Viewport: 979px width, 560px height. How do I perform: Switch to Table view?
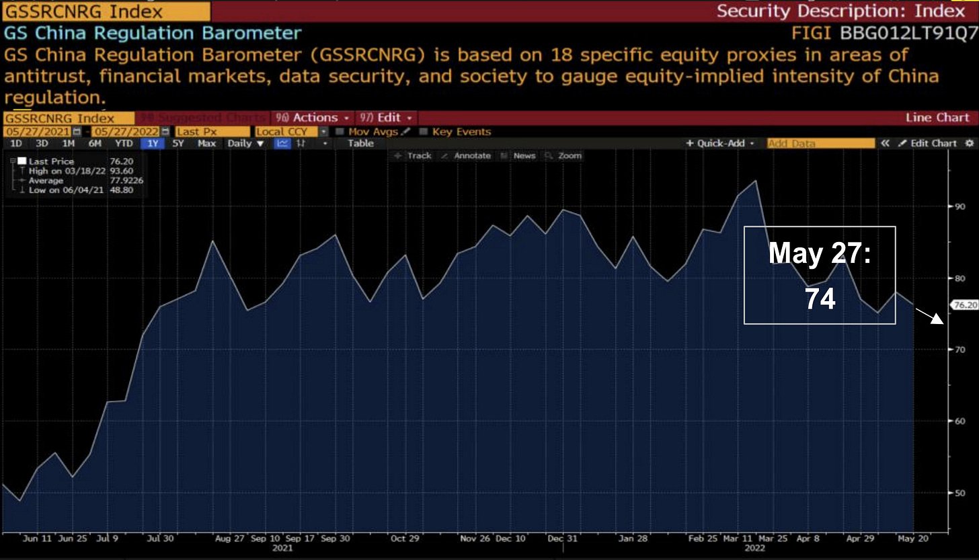click(360, 143)
